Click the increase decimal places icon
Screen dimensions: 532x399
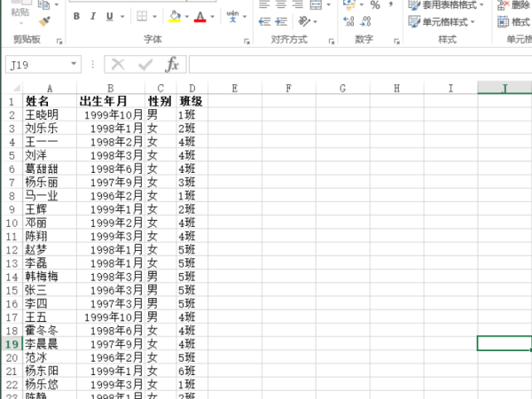coord(349,22)
